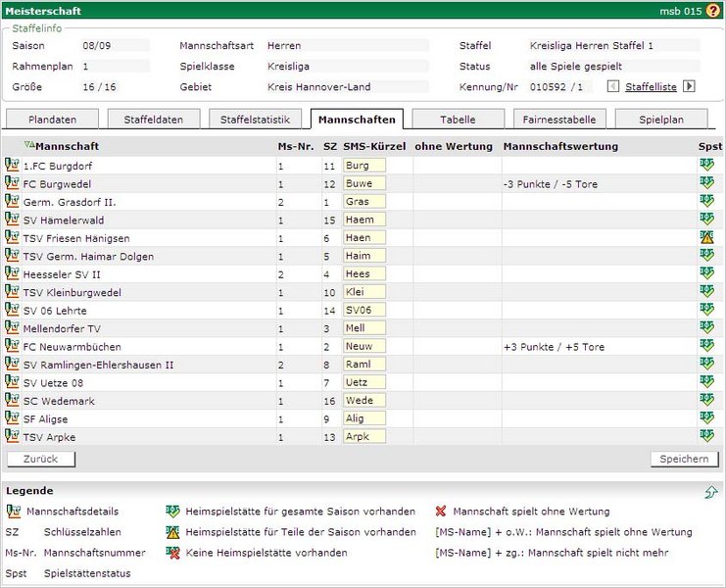Click venue status icon for TSV Friesen Hänigsen
Image resolution: width=726 pixels, height=588 pixels.
[706, 237]
